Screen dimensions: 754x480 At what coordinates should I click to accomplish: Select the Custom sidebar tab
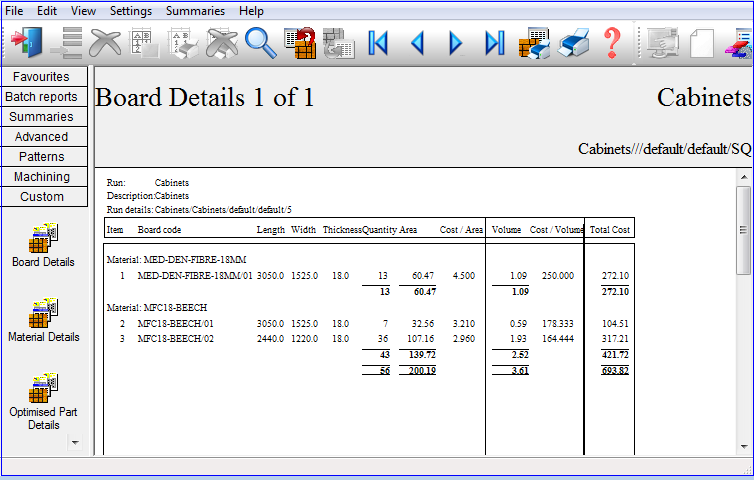pyautogui.click(x=44, y=197)
